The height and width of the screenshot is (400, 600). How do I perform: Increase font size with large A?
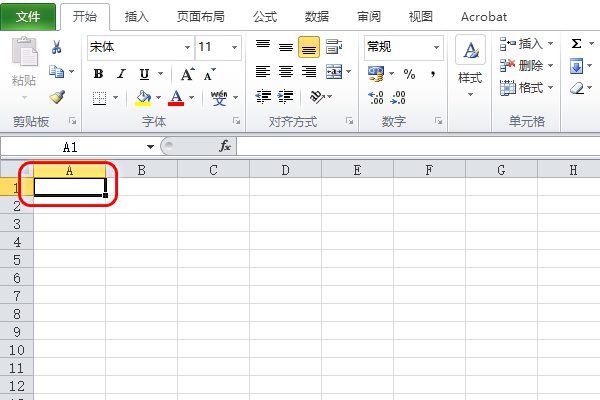pos(188,74)
